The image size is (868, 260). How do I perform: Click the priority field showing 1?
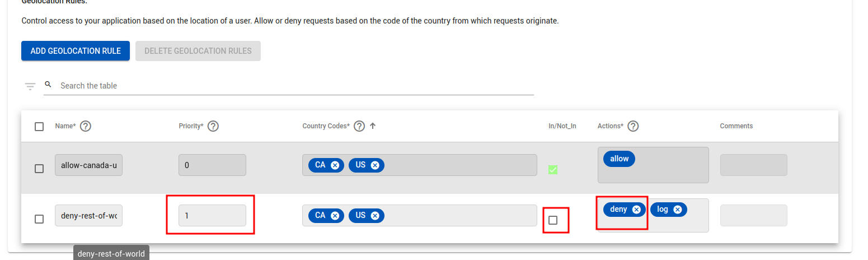coord(212,216)
